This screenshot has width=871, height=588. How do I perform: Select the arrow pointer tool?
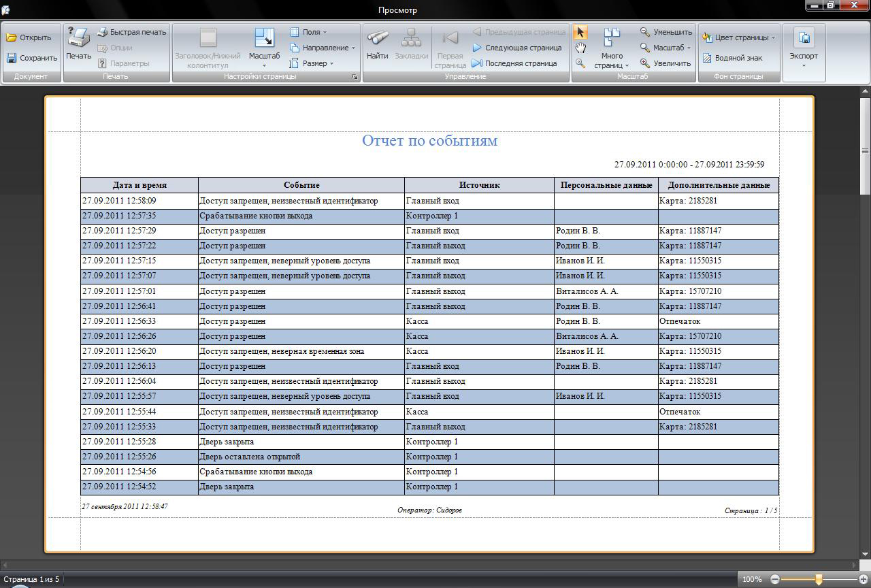tap(580, 33)
